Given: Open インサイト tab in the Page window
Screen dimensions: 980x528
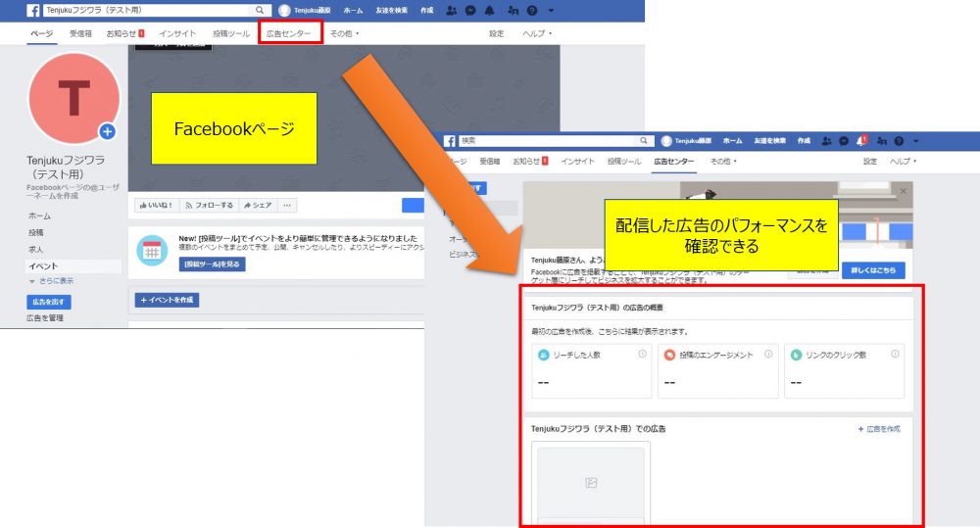Looking at the screenshot, I should pyautogui.click(x=177, y=33).
